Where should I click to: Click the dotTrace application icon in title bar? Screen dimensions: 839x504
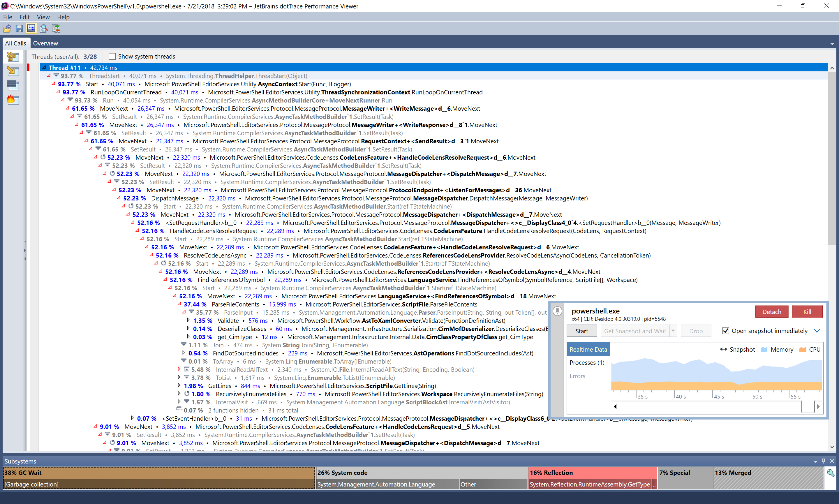click(5, 6)
